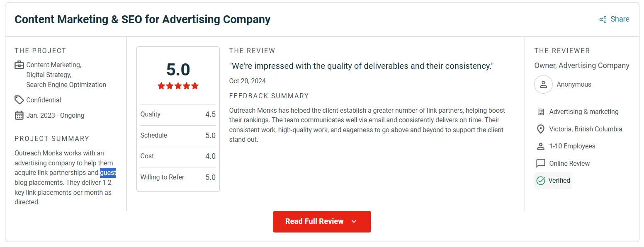Click the Quality score row
Image resolution: width=644 pixels, height=247 pixels.
click(178, 114)
